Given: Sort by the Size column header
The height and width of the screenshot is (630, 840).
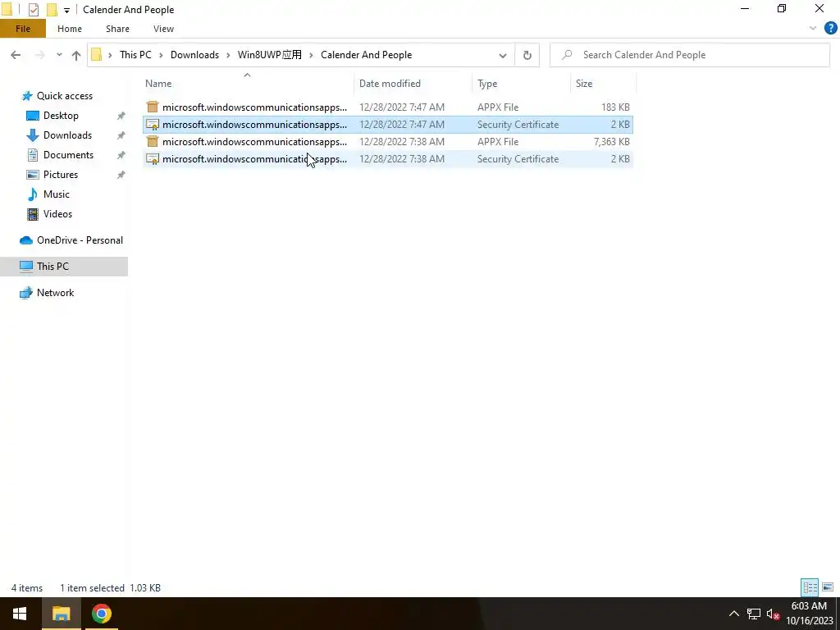Looking at the screenshot, I should point(603,84).
